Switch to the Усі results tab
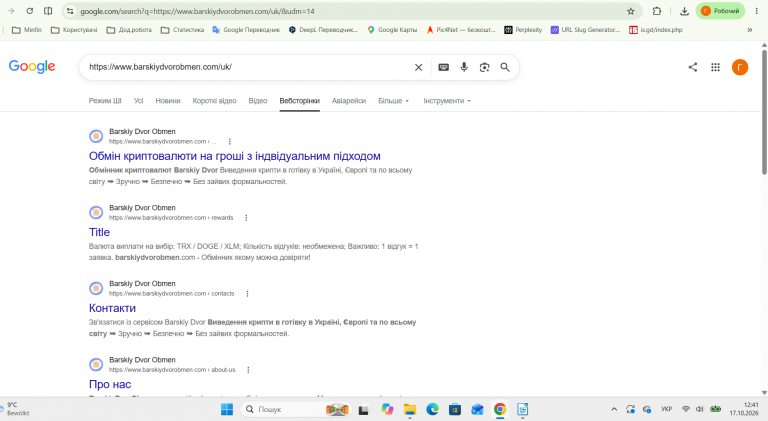 click(x=139, y=101)
